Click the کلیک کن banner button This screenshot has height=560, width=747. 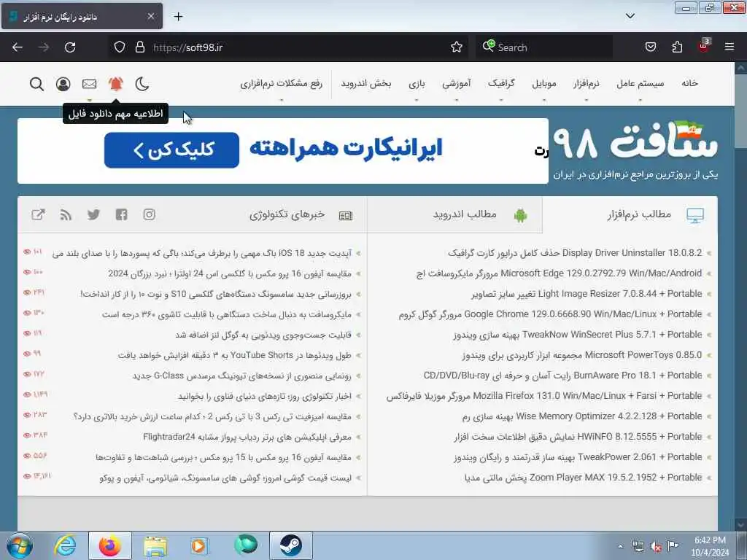pyautogui.click(x=171, y=150)
